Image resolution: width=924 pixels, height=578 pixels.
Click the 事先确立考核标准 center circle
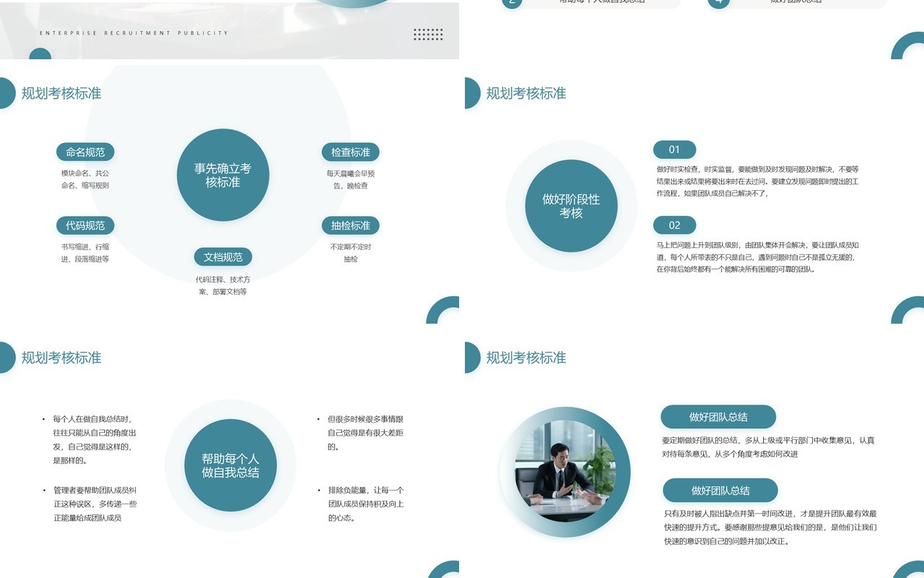[223, 175]
